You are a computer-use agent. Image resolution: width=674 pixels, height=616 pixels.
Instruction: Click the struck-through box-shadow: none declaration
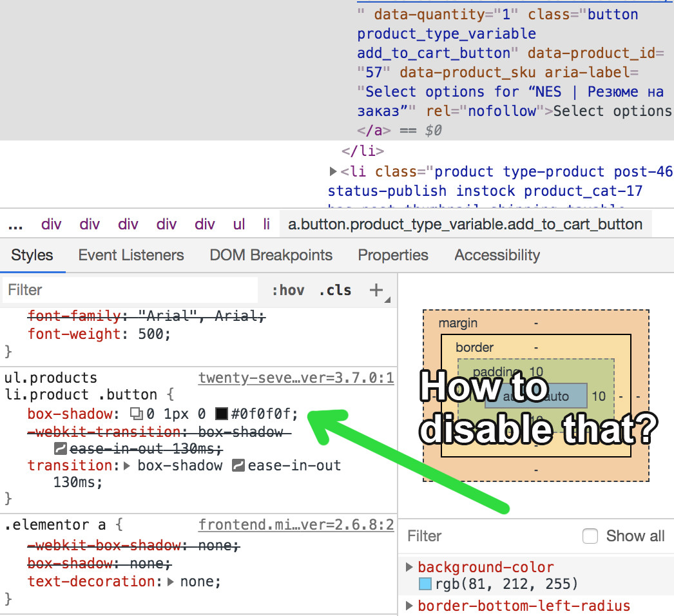click(x=99, y=563)
